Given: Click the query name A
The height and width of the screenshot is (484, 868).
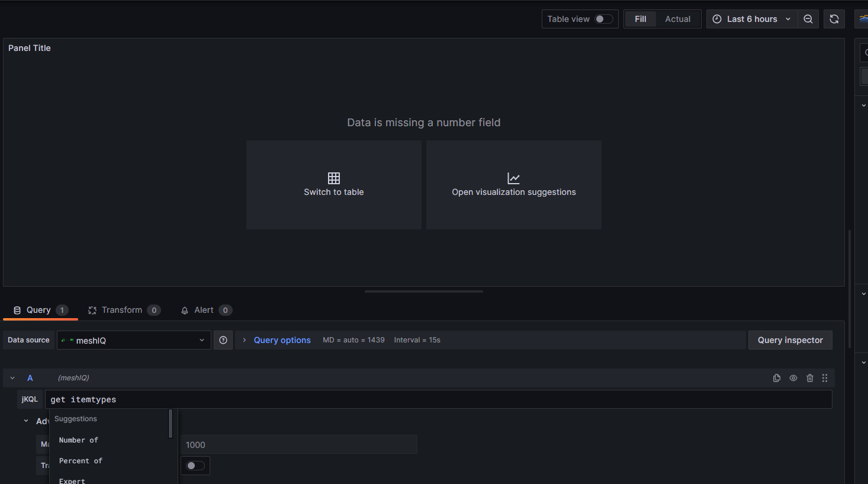Looking at the screenshot, I should tap(30, 378).
